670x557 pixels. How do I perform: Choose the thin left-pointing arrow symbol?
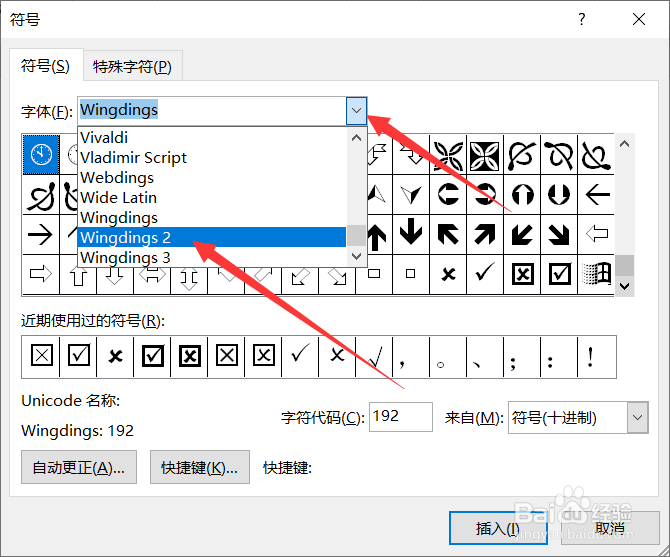[x=597, y=194]
